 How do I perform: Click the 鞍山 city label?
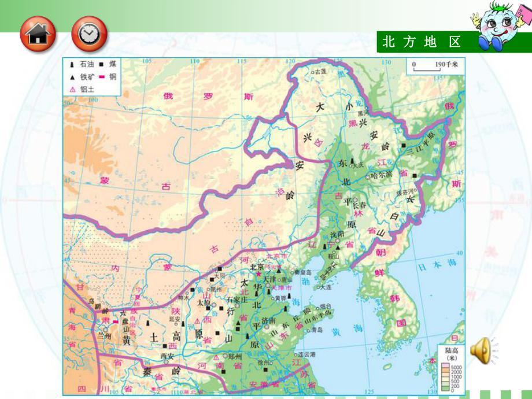coord(334,257)
